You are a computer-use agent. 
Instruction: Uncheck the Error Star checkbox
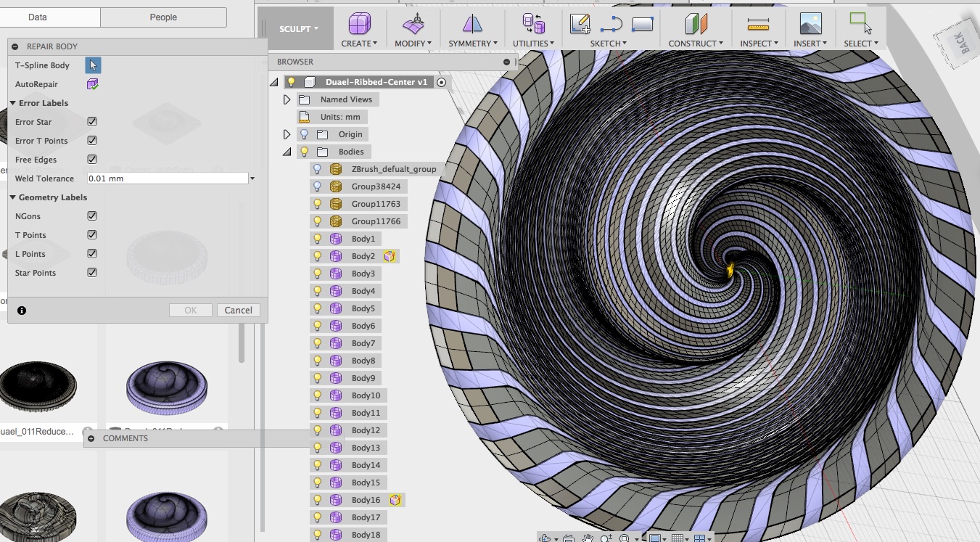92,122
